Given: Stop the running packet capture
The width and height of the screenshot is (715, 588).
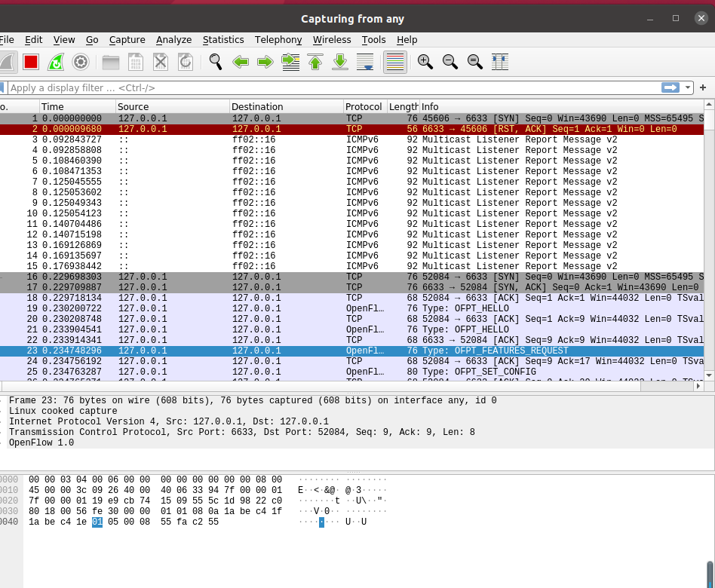Looking at the screenshot, I should coord(31,62).
